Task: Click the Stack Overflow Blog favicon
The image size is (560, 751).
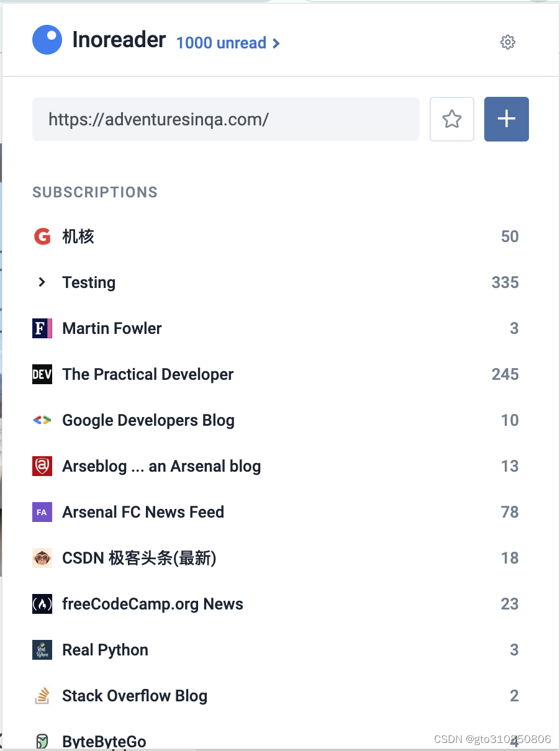Action: (42, 696)
